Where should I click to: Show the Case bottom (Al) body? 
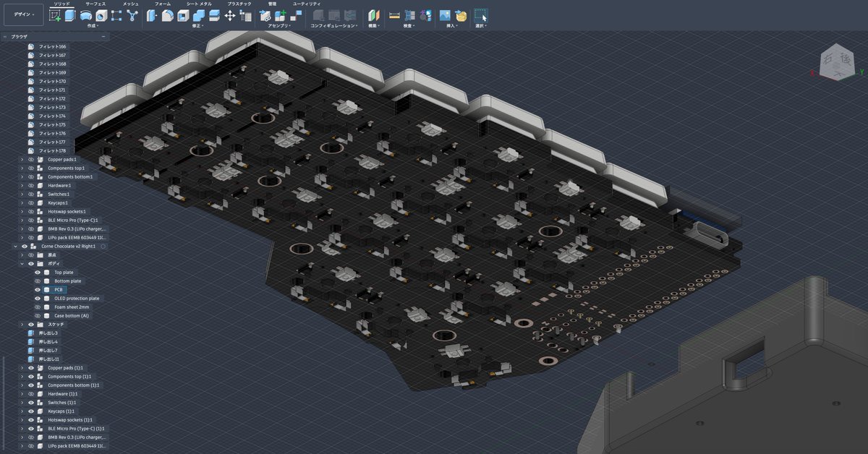(x=38, y=315)
